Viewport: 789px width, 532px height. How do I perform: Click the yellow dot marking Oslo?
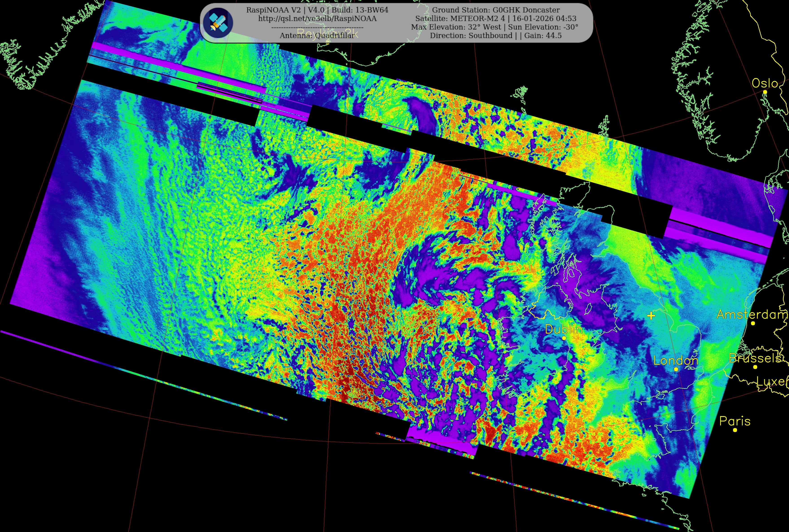click(765, 92)
